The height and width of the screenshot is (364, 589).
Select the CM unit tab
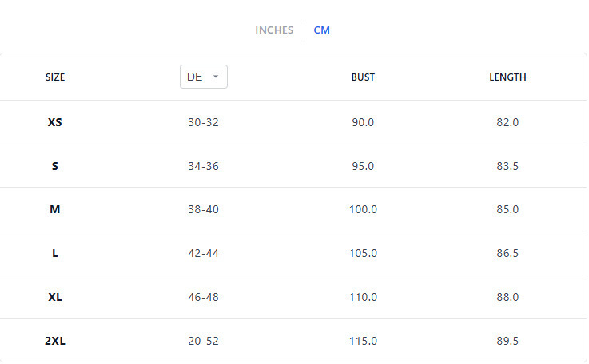tap(321, 30)
